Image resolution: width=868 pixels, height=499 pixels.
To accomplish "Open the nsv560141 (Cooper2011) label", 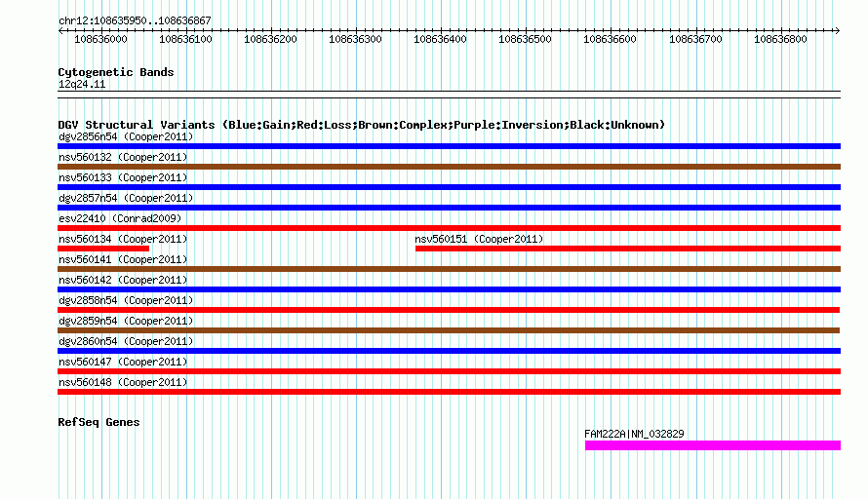I will coord(123,259).
